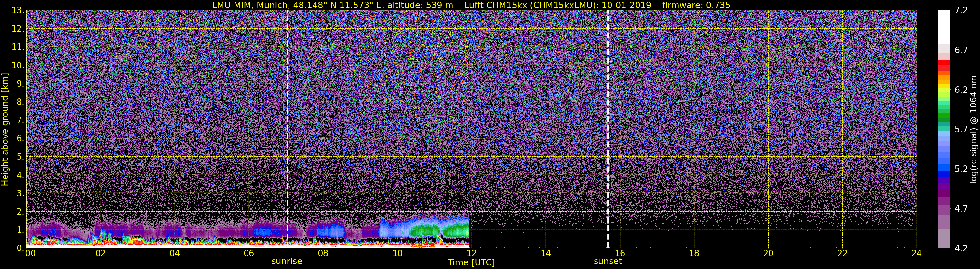Click the time tick label '20'

coord(768,253)
